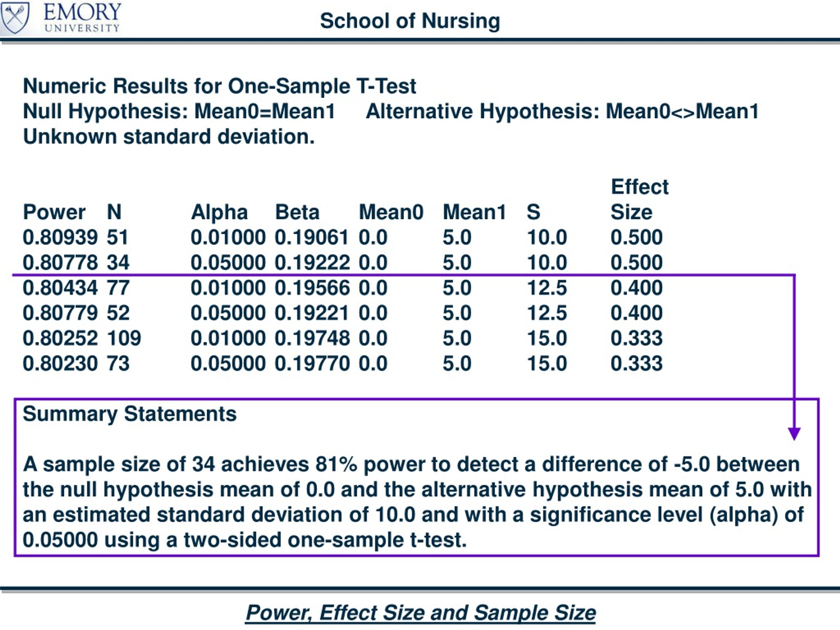
Task: Select the School of Nursing header title
Action: tap(410, 20)
